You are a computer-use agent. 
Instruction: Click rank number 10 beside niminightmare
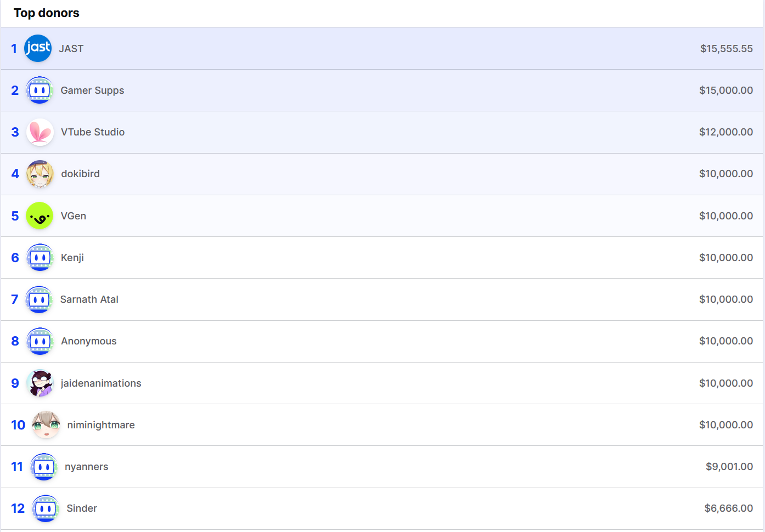tap(18, 425)
